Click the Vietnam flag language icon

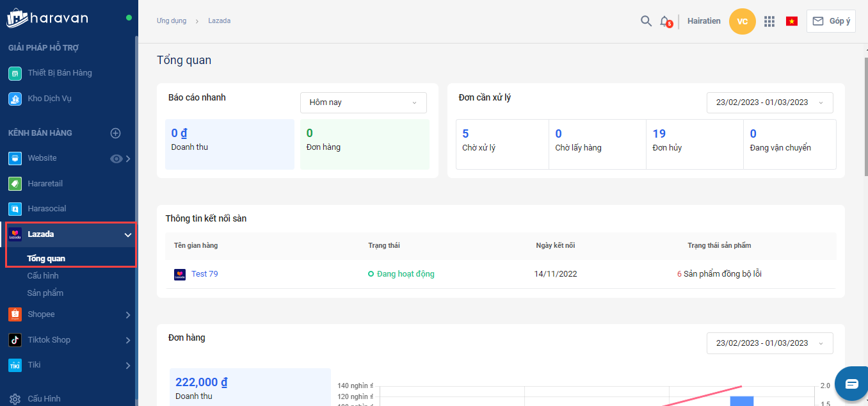(x=792, y=21)
